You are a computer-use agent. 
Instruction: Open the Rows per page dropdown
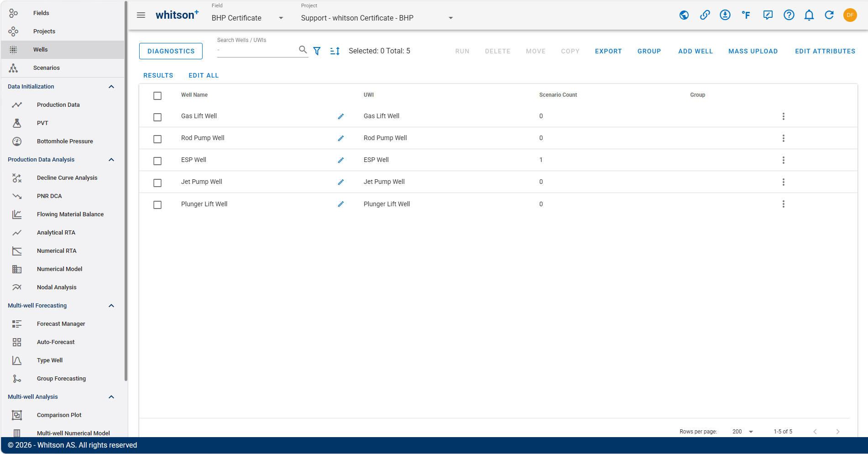pos(743,432)
